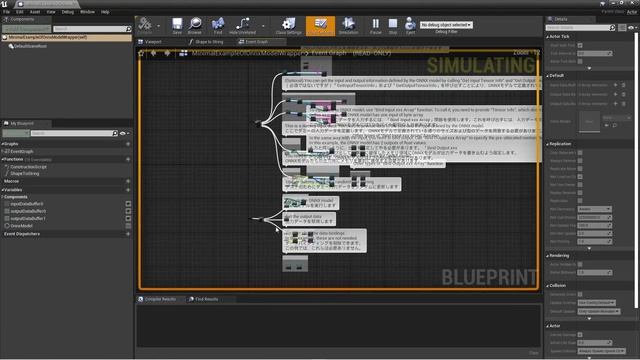Add a new function with the Functions plus icon

pyautogui.click(x=128, y=160)
